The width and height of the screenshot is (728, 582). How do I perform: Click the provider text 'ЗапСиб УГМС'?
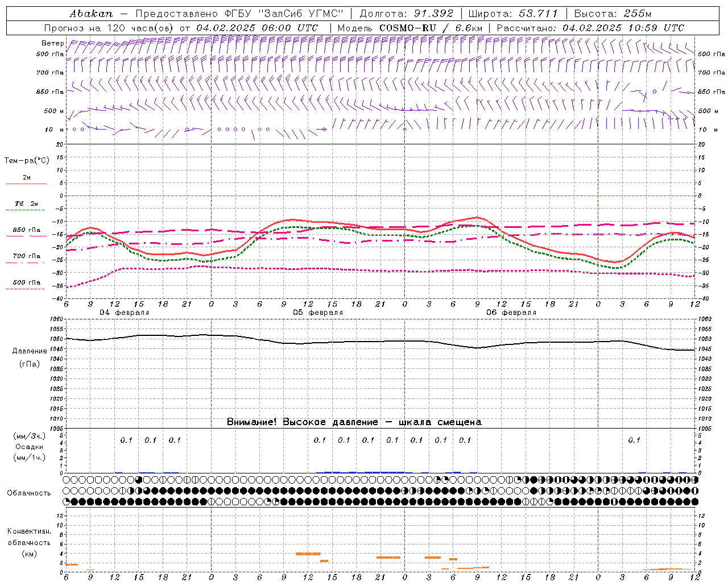tap(301, 13)
